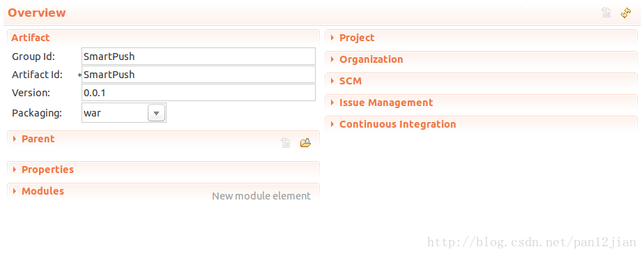
Task: Click the Overview page title
Action: pos(36,13)
